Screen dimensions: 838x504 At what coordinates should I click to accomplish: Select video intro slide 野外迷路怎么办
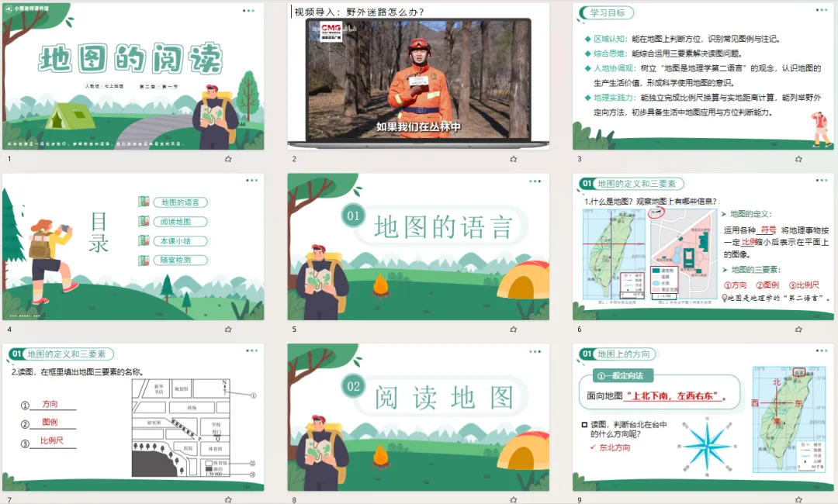[x=418, y=76]
